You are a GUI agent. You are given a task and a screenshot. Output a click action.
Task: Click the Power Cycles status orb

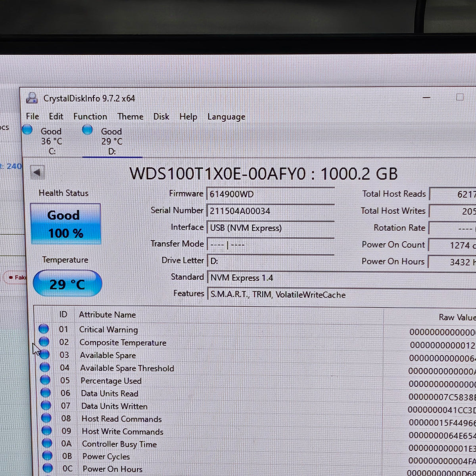pyautogui.click(x=47, y=455)
